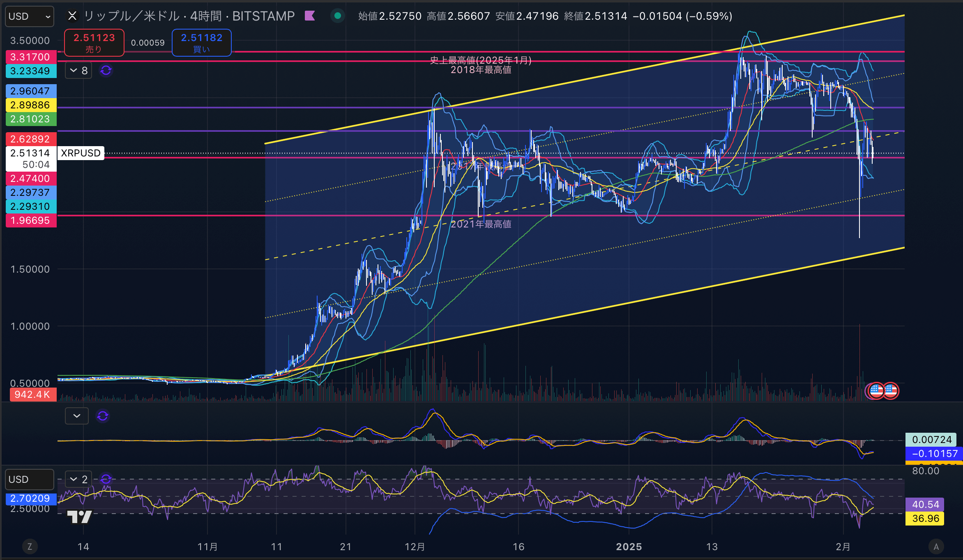Click the A auto-scale button at bottom right
Screen dimensions: 963x560
[x=936, y=546]
